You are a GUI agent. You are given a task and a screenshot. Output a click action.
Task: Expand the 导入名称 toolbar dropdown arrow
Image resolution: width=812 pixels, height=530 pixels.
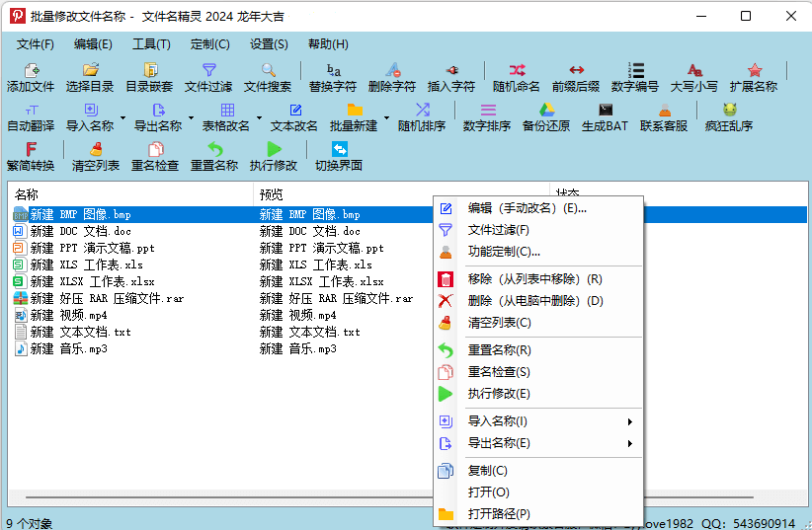coord(123,117)
